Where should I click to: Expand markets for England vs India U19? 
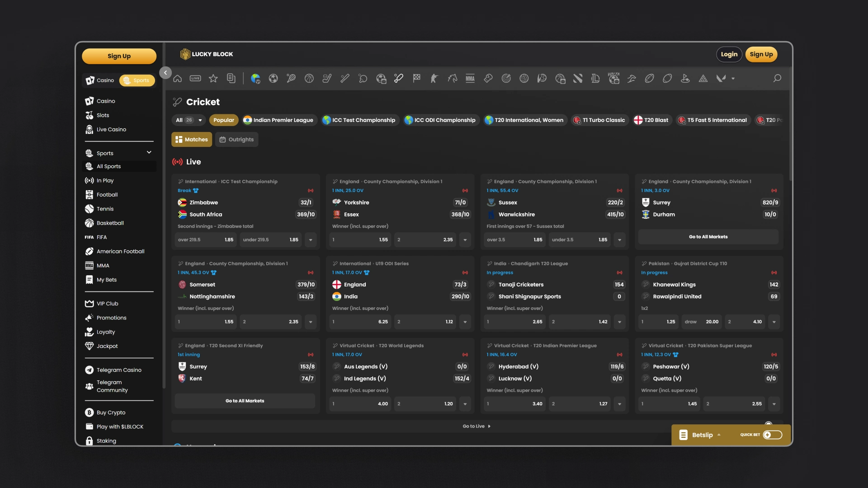(x=465, y=322)
